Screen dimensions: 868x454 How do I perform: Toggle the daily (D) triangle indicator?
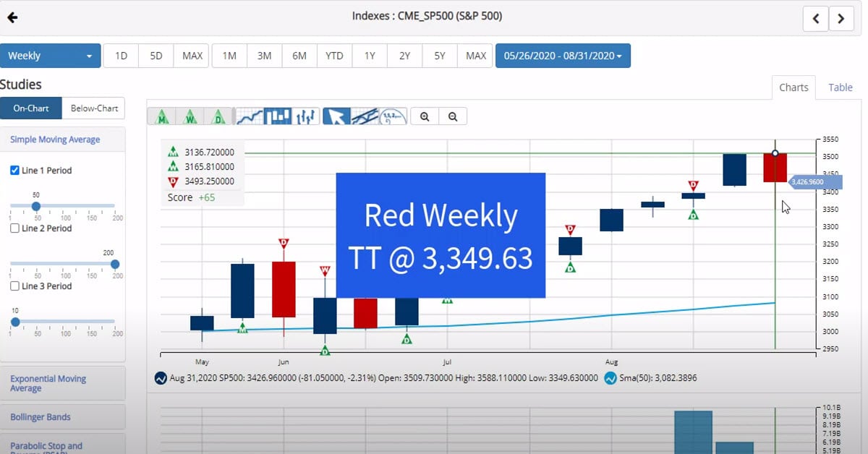click(218, 116)
